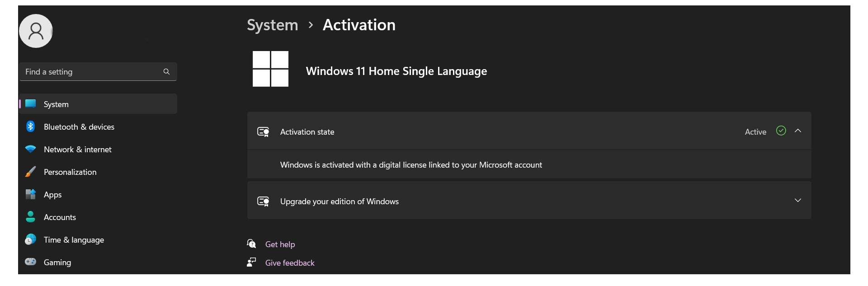Open Get help
This screenshot has width=868, height=286.
(280, 244)
